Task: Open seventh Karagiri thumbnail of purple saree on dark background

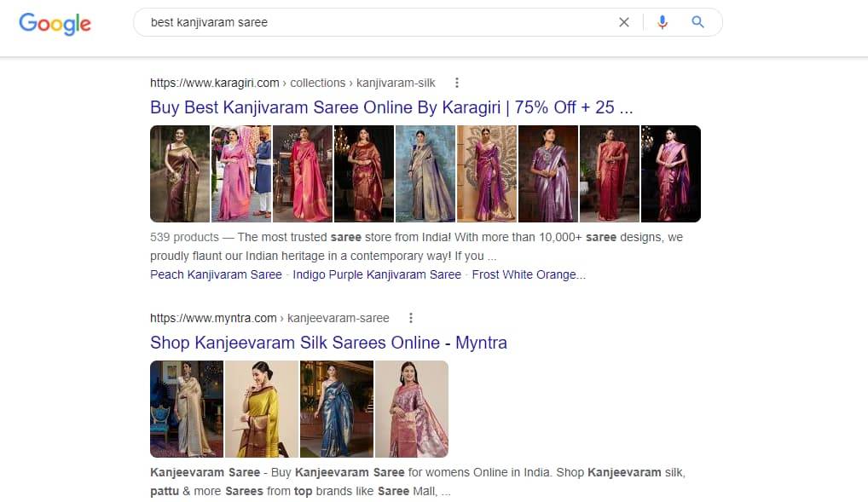Action: [x=548, y=174]
